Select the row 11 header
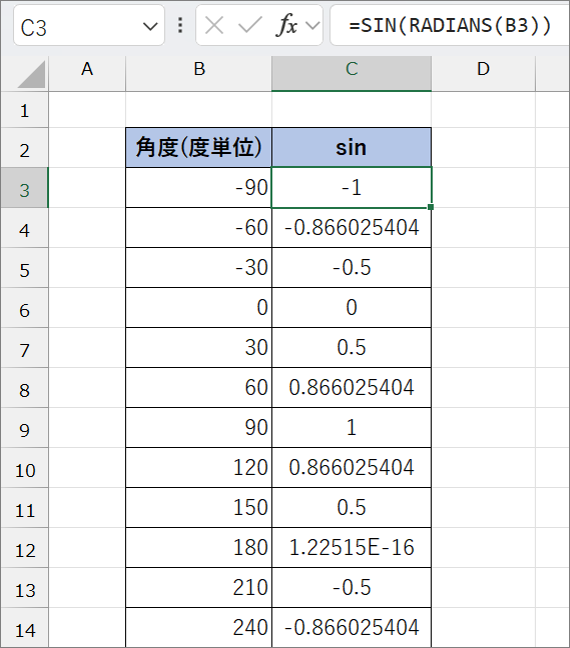This screenshot has width=570, height=648. 24,508
